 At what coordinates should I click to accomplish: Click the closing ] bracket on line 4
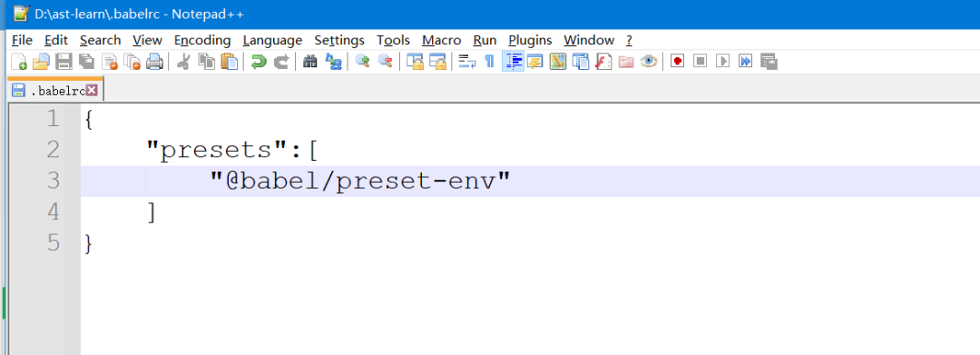151,213
